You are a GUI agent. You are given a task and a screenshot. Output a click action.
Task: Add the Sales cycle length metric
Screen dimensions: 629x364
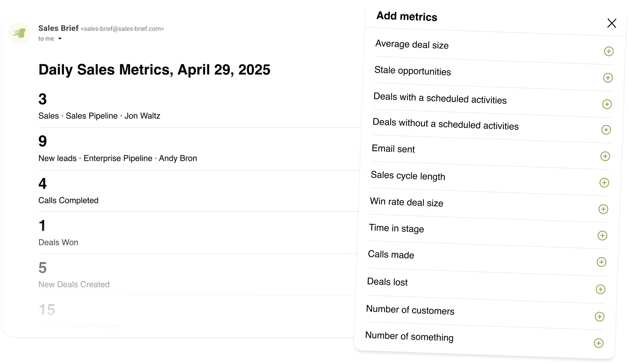coord(604,183)
